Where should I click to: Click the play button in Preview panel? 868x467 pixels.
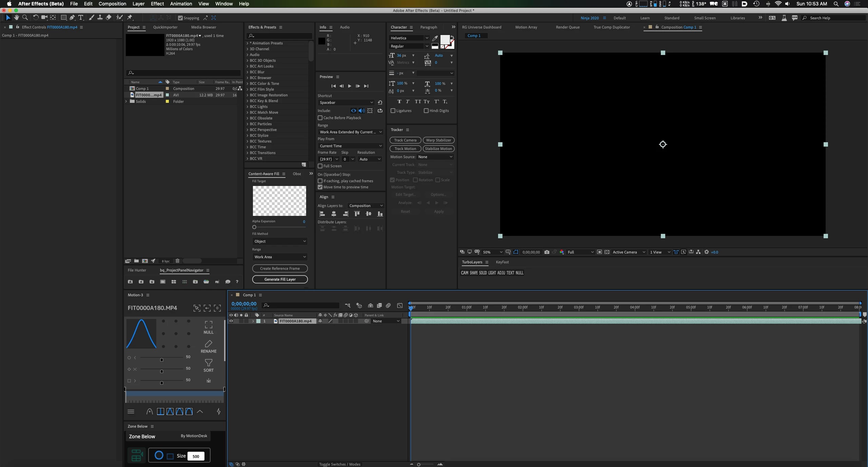(350, 86)
